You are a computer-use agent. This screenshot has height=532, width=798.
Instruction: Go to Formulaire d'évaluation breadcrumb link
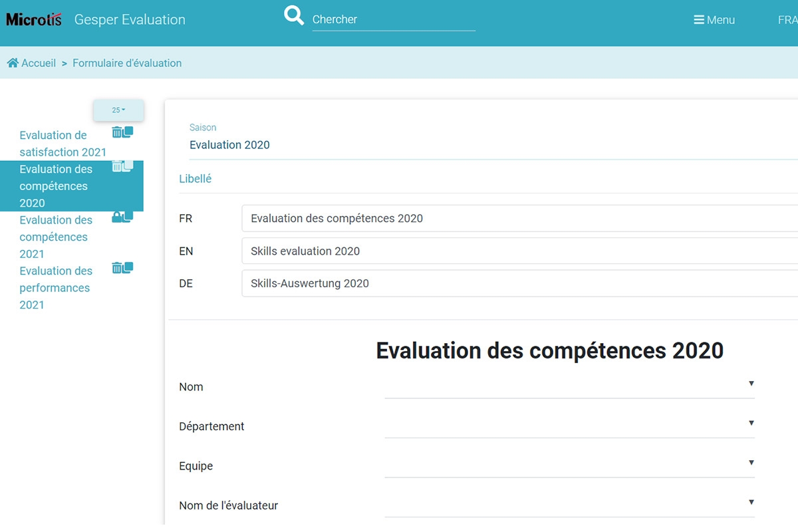(x=127, y=63)
